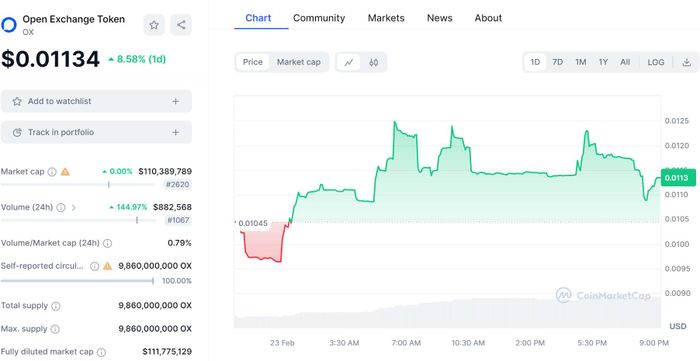700x361 pixels.
Task: Show Total supply info icon
Action: [x=56, y=306]
